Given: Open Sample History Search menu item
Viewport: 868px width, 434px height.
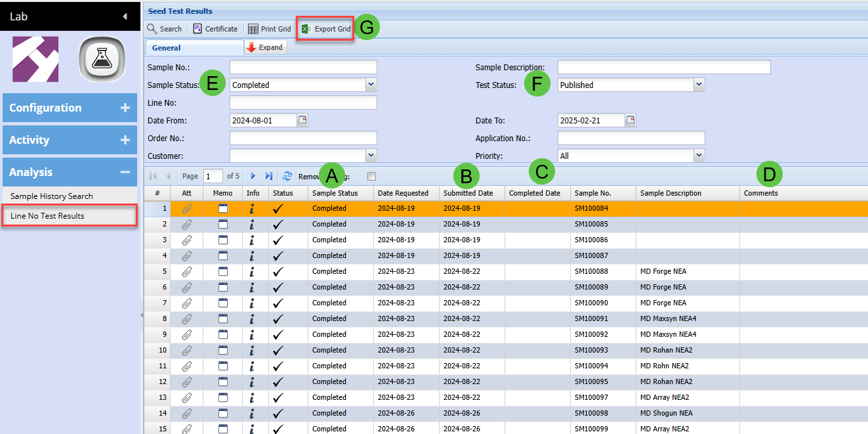Looking at the screenshot, I should coord(52,196).
